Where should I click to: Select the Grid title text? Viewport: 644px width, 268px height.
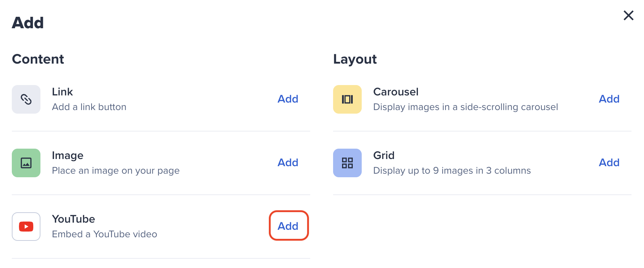click(384, 155)
